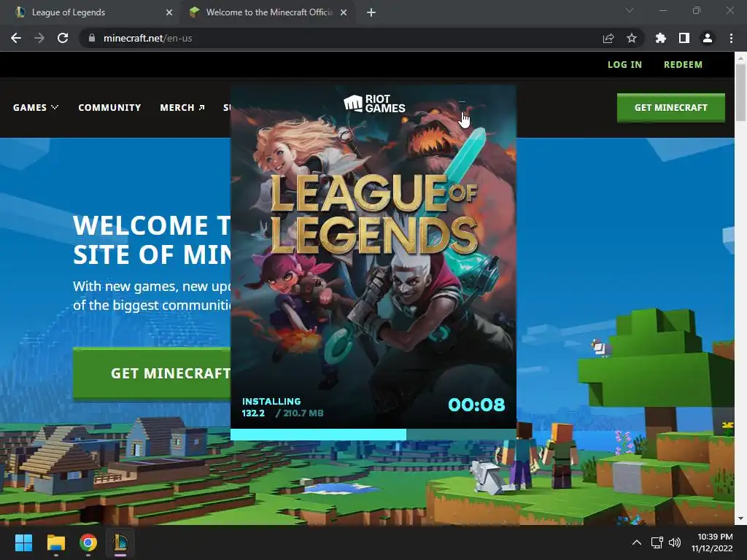Toggle the Chrome side panel icon
The height and width of the screenshot is (560, 747).
click(684, 38)
